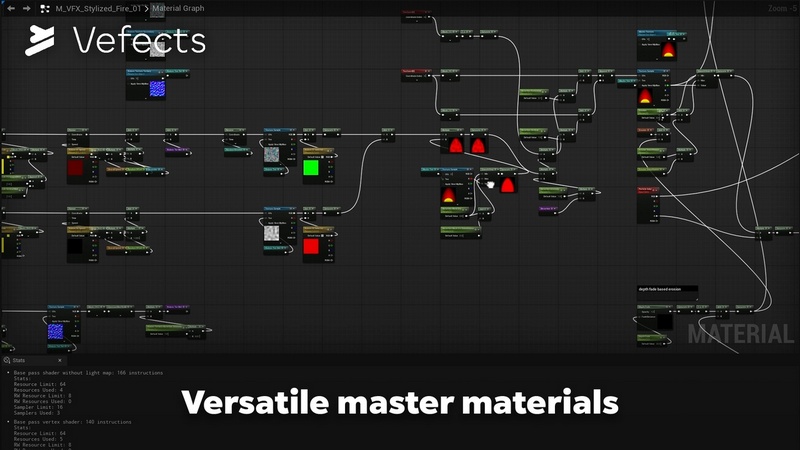Click the forward navigation arrow
Viewport: 800px width, 450px height.
click(25, 8)
